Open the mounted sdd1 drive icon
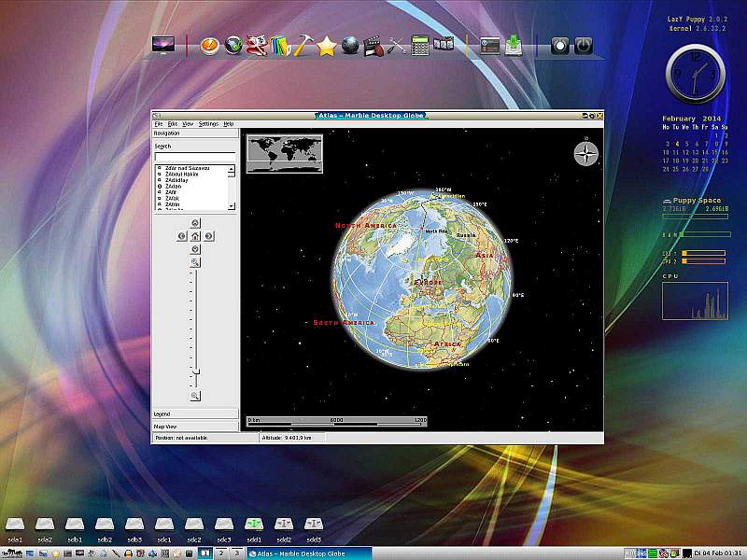This screenshot has width=747, height=560. coord(254,525)
